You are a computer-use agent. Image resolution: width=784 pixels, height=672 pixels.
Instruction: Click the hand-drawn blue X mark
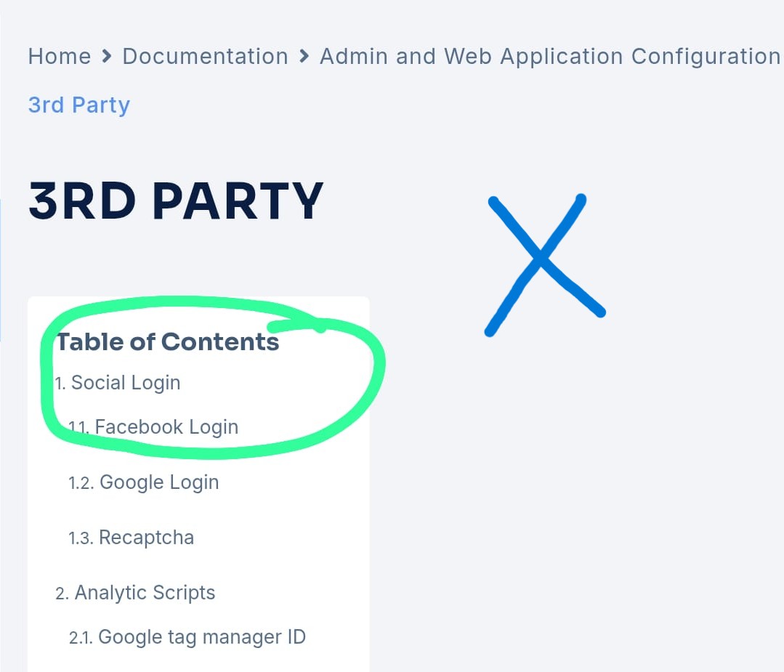pyautogui.click(x=545, y=265)
